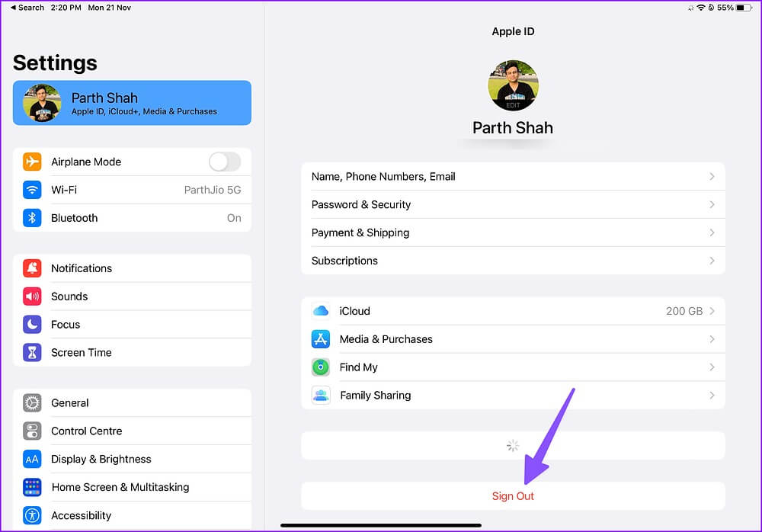Tap the Accessibility figure icon
This screenshot has width=762, height=532.
32,515
